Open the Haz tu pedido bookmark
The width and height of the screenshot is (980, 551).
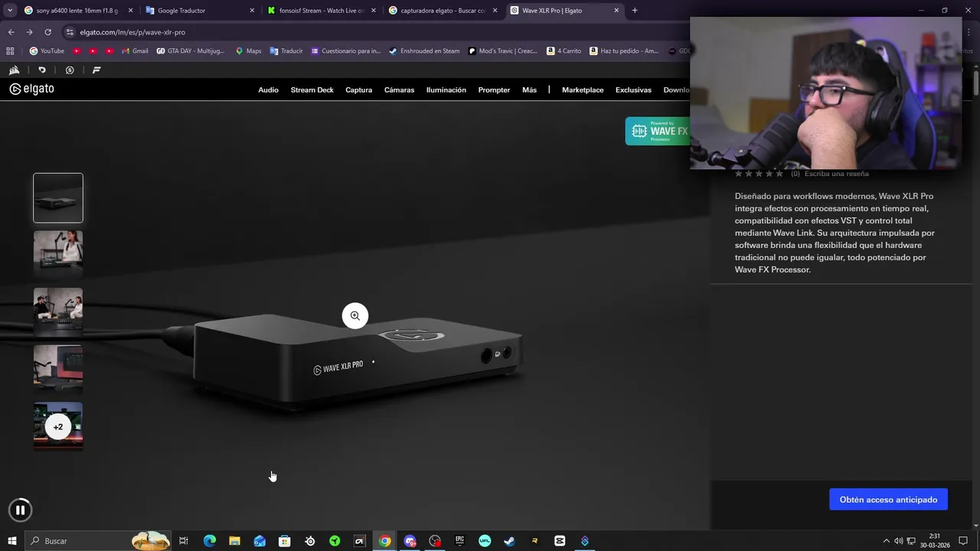[623, 51]
